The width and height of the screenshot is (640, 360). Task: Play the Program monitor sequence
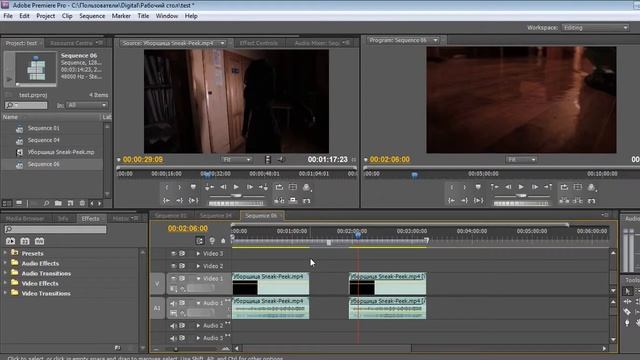point(521,187)
